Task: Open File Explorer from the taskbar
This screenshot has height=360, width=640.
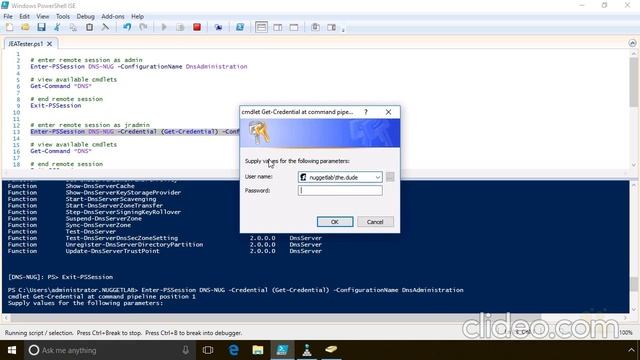Action: point(258,350)
